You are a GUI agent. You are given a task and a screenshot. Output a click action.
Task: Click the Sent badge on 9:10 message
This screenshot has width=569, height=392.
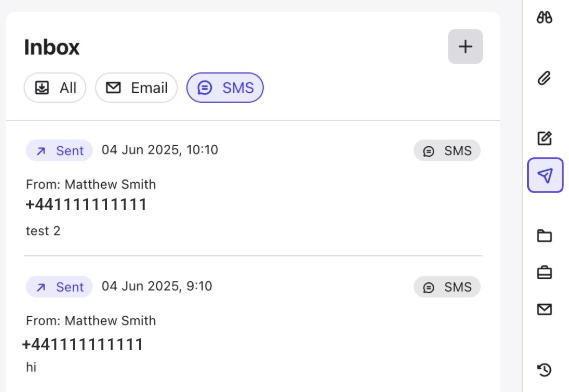click(x=59, y=287)
